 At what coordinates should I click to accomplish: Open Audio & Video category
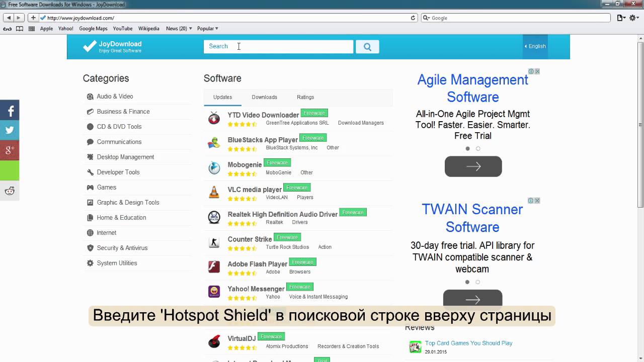coord(115,97)
